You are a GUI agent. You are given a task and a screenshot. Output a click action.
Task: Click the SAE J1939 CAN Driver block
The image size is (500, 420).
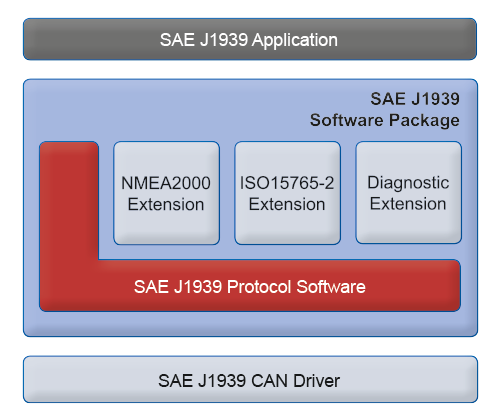pos(250,380)
